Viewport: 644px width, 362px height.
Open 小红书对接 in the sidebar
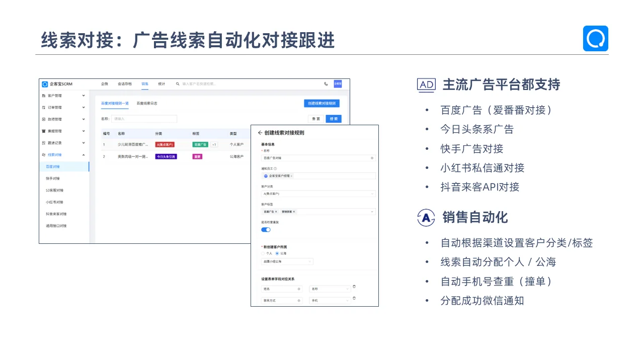pos(54,202)
